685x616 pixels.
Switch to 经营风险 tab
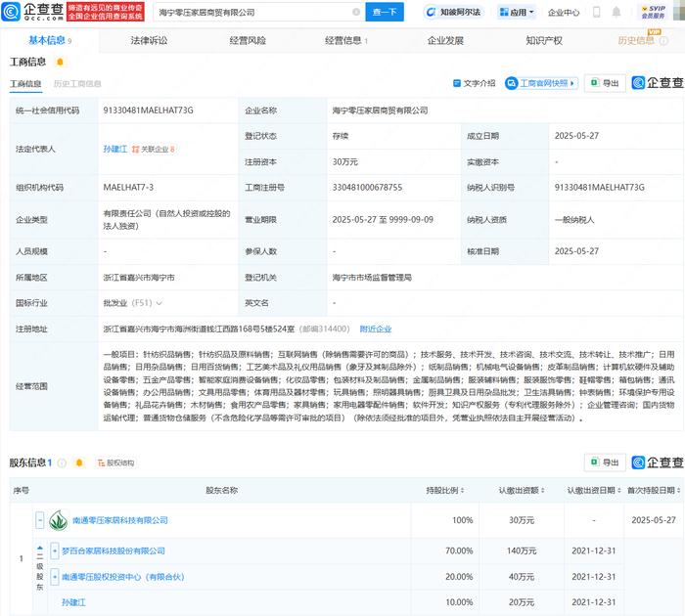248,41
